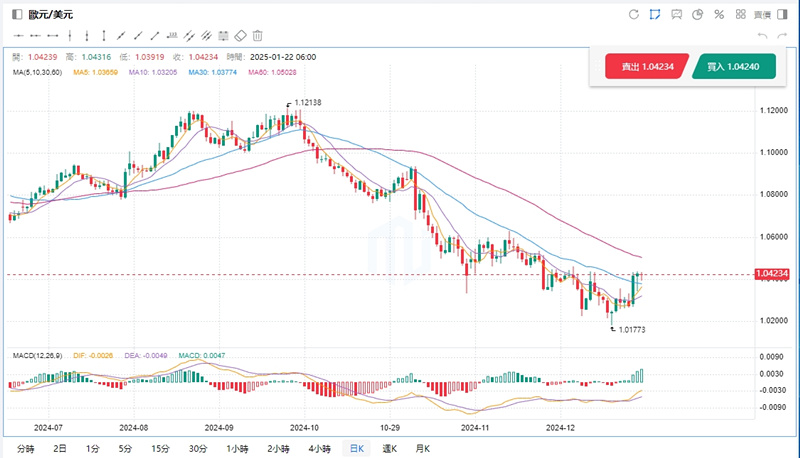Open the MA(5,10,30,60) indicator settings

point(39,72)
